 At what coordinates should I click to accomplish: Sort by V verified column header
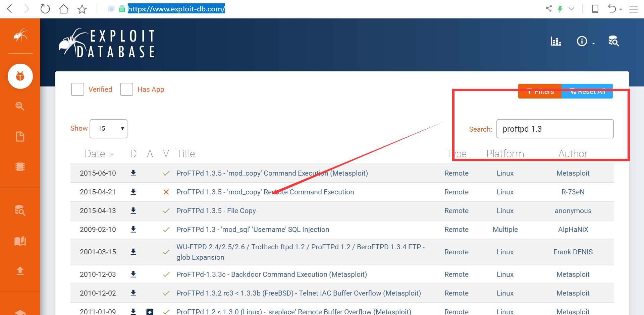[166, 154]
